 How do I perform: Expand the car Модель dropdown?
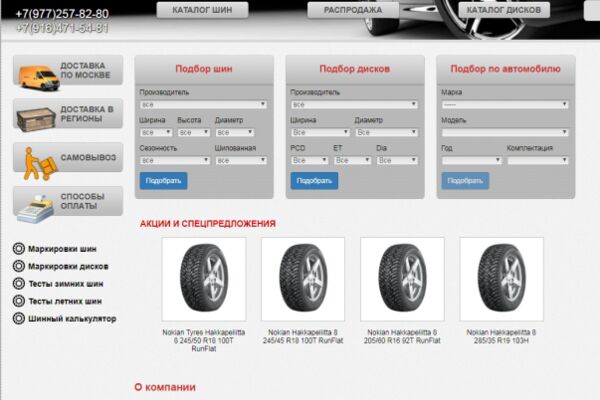pos(505,132)
